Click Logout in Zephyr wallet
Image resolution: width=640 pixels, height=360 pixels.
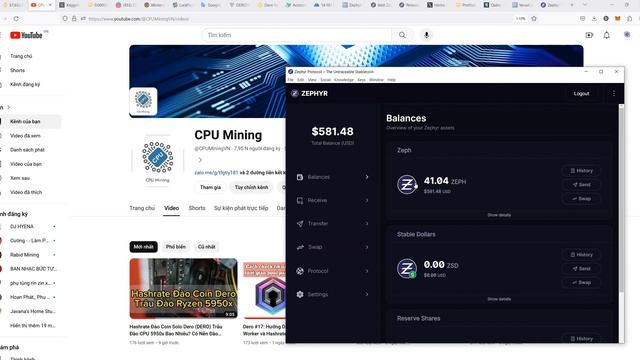582,93
